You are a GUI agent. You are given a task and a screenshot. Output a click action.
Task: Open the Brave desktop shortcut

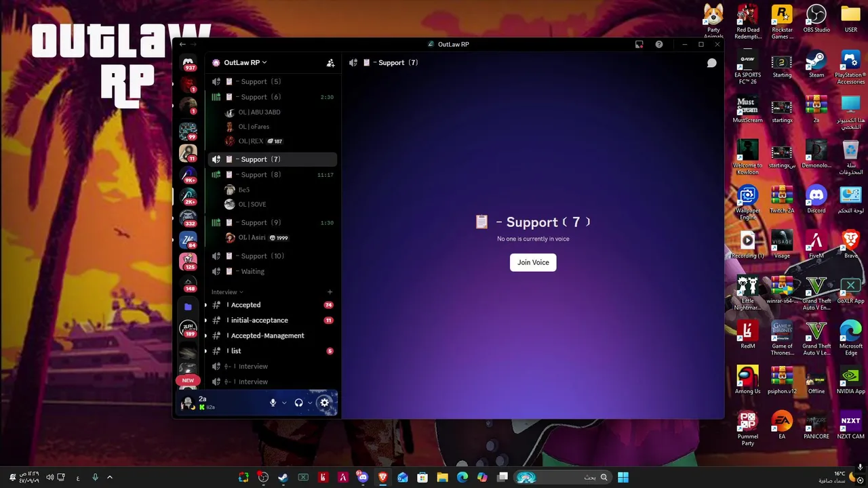coord(850,245)
